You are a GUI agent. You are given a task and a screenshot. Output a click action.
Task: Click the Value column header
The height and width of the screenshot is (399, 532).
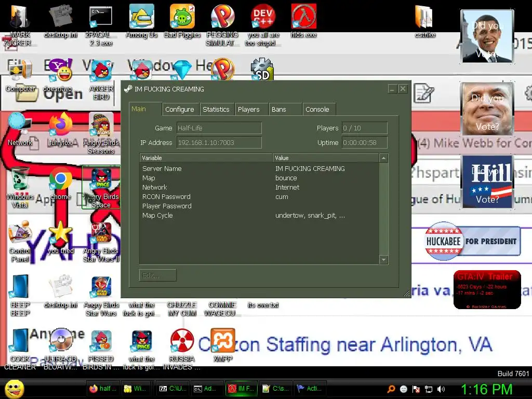pos(326,158)
